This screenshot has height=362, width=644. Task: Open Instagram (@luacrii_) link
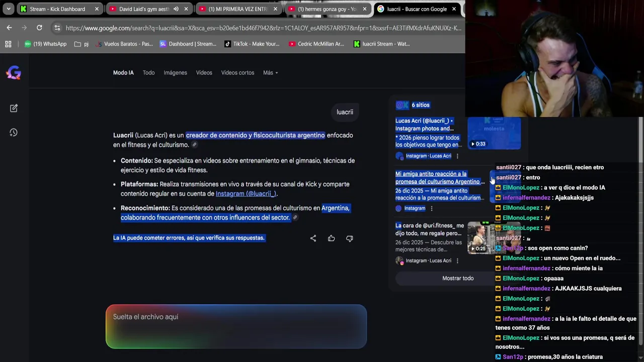246,194
